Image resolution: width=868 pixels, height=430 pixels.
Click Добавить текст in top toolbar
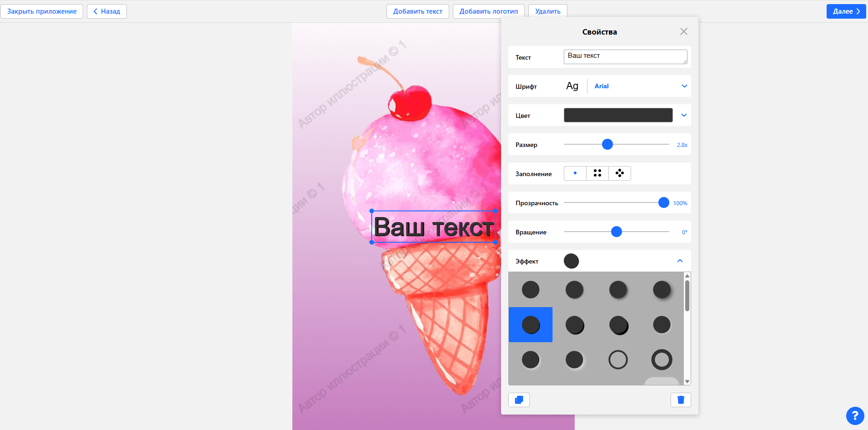tap(418, 11)
